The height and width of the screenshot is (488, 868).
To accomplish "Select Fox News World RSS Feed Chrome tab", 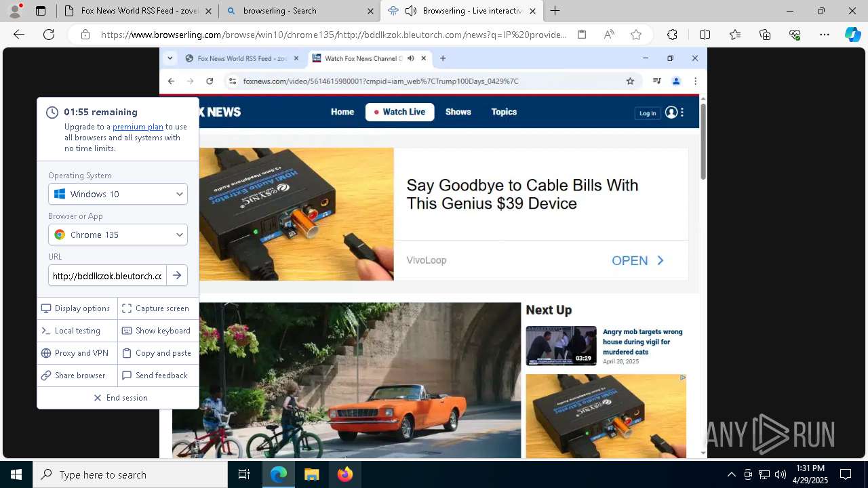I will (242, 58).
